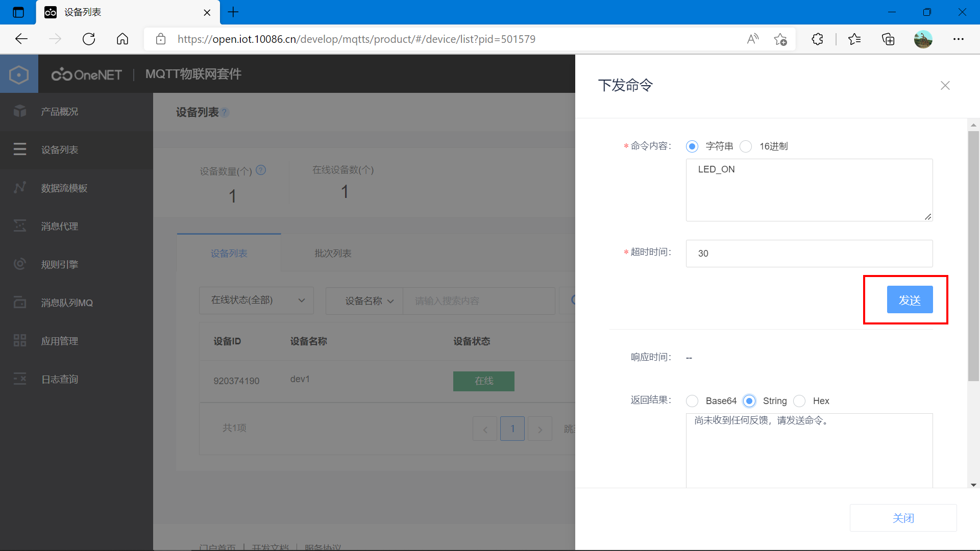Click the 开发文档 footer link
The height and width of the screenshot is (551, 980).
point(270,547)
